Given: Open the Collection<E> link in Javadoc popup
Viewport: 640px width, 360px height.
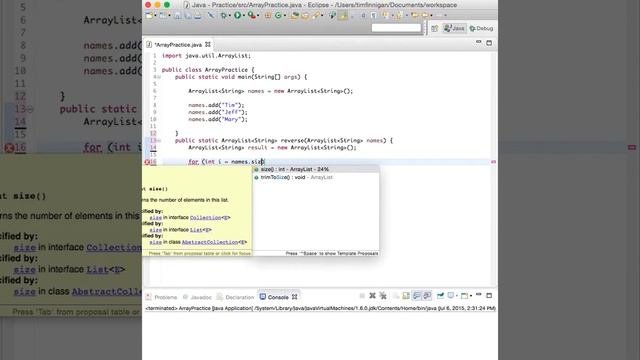Looking at the screenshot, I should [x=210, y=218].
